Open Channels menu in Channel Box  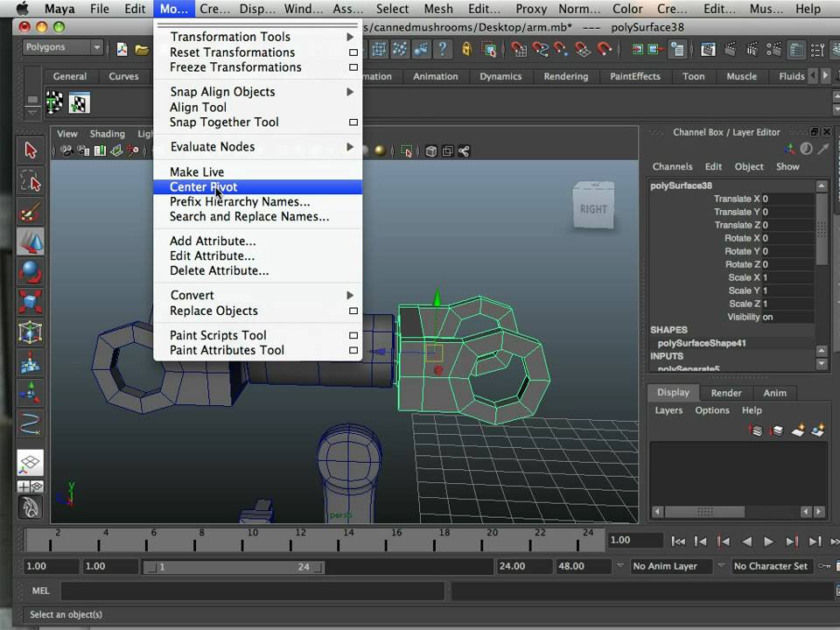tap(672, 166)
